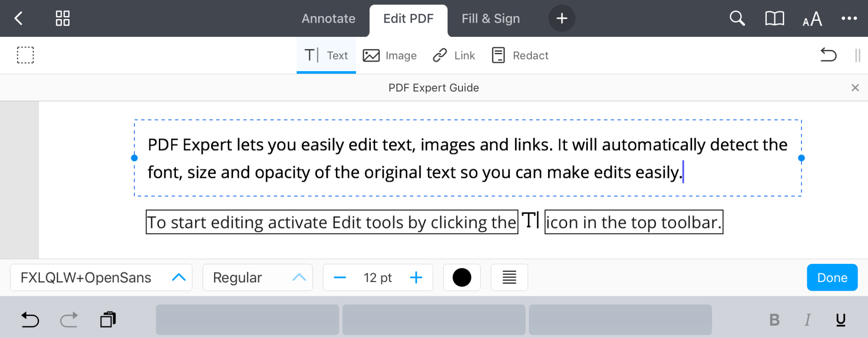This screenshot has height=338, width=868.
Task: Open the text alignment options
Action: (x=509, y=277)
